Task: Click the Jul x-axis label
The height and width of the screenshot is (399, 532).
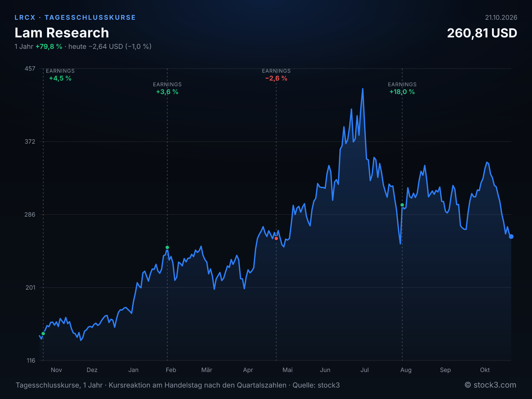Action: pos(364,370)
